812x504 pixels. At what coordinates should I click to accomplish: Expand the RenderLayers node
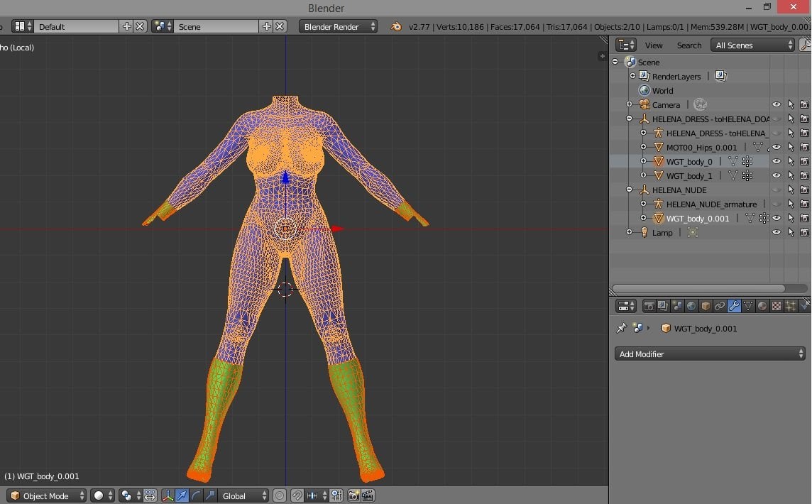coord(632,76)
